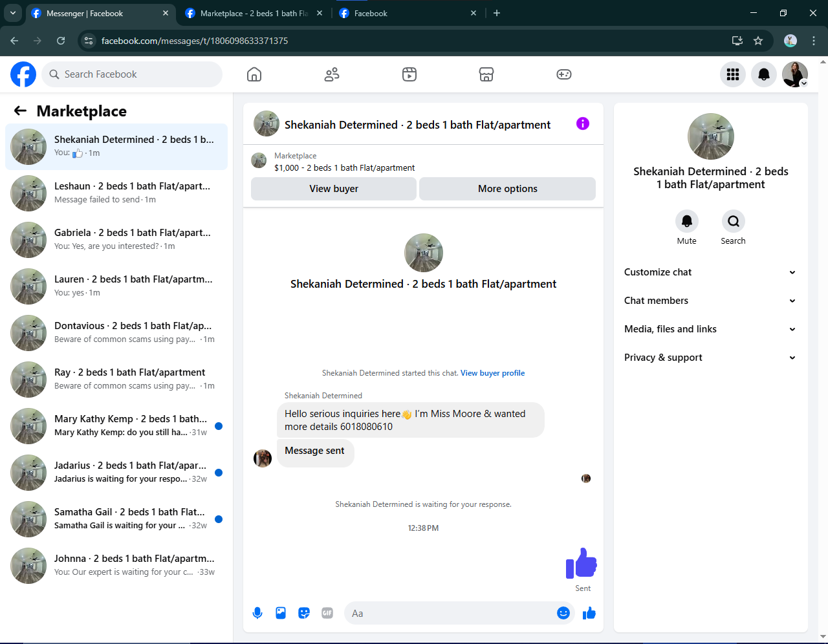This screenshot has width=828, height=644.
Task: Open Johnna conversation
Action: tap(116, 566)
